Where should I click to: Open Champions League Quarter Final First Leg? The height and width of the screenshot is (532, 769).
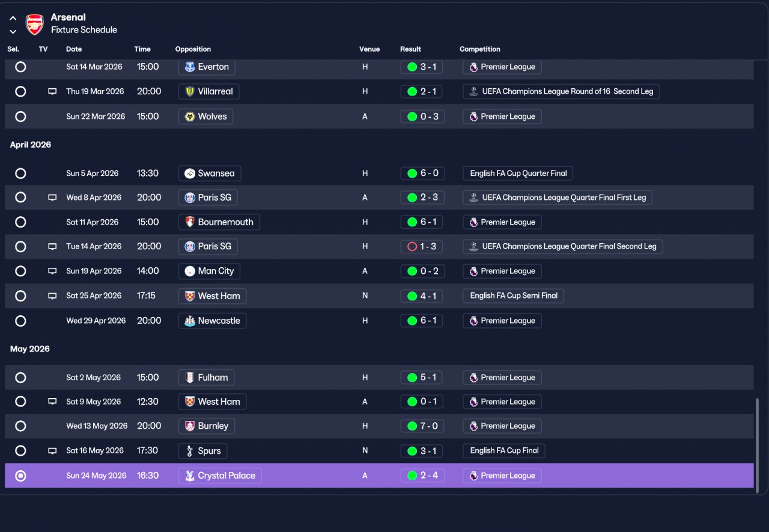coord(557,198)
